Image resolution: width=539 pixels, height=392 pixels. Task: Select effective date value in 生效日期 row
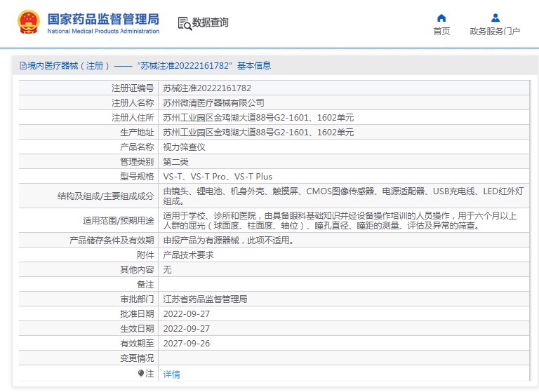pos(186,329)
